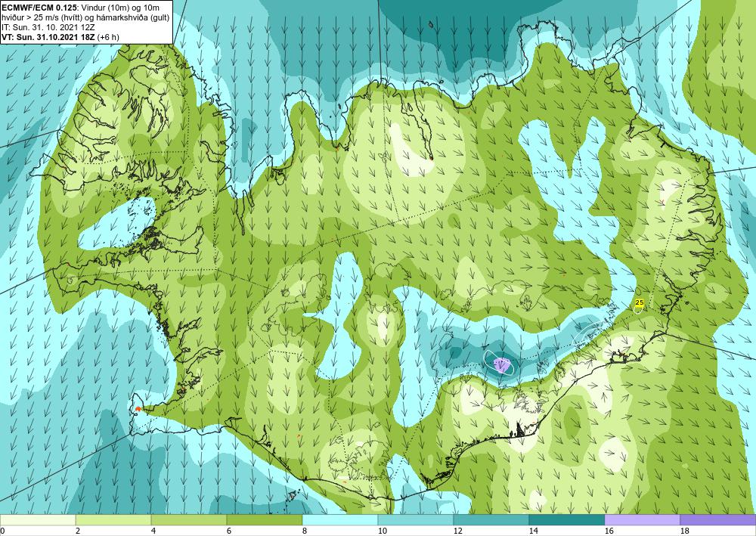Image resolution: width=756 pixels, height=536 pixels.
Task: Click the title line 'ECMWF/ECM 0.125: Vindur (10m) og 10m'
Action: point(81,8)
